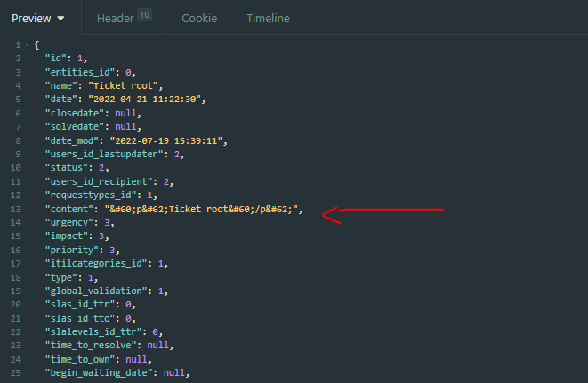The image size is (588, 383).
Task: Select the "requesttypes_id" key
Action: pos(91,195)
